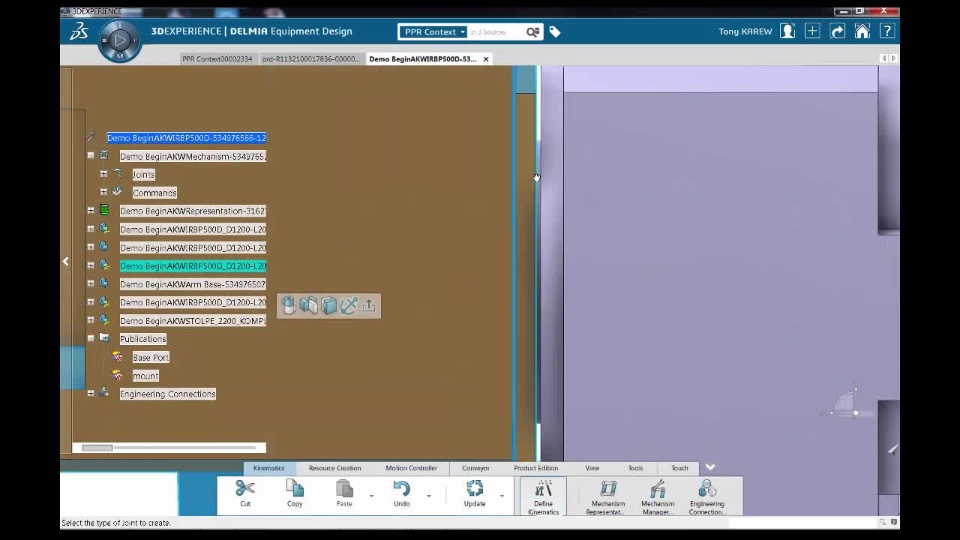This screenshot has height=540, width=960.
Task: Switch to the Resource Creation tab
Action: point(335,468)
